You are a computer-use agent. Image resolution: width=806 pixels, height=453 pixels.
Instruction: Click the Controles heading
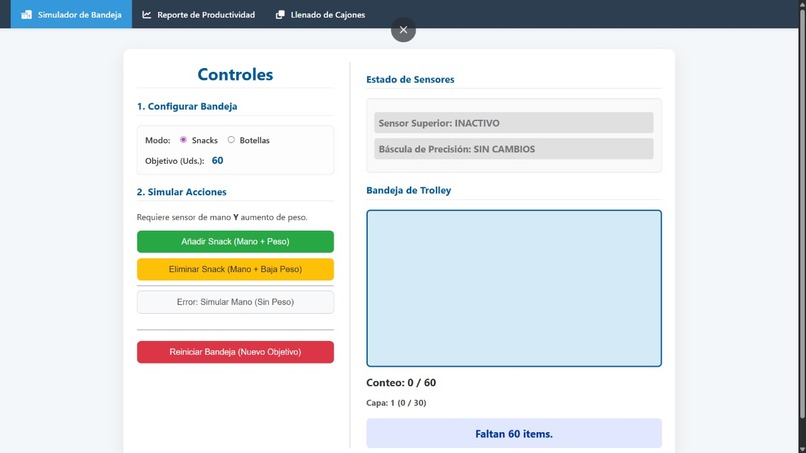pos(235,75)
